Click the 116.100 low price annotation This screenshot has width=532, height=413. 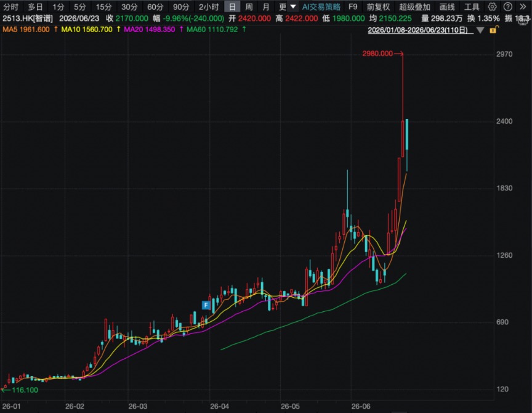pos(25,390)
